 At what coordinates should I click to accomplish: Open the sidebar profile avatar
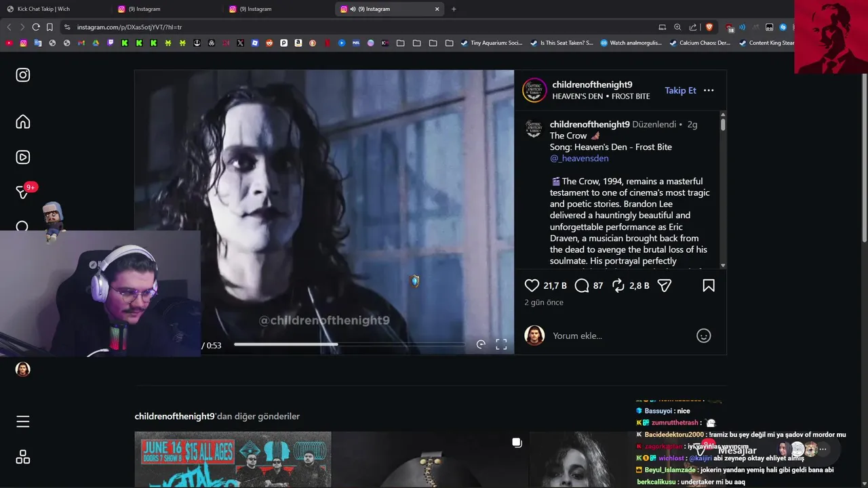pos(23,369)
